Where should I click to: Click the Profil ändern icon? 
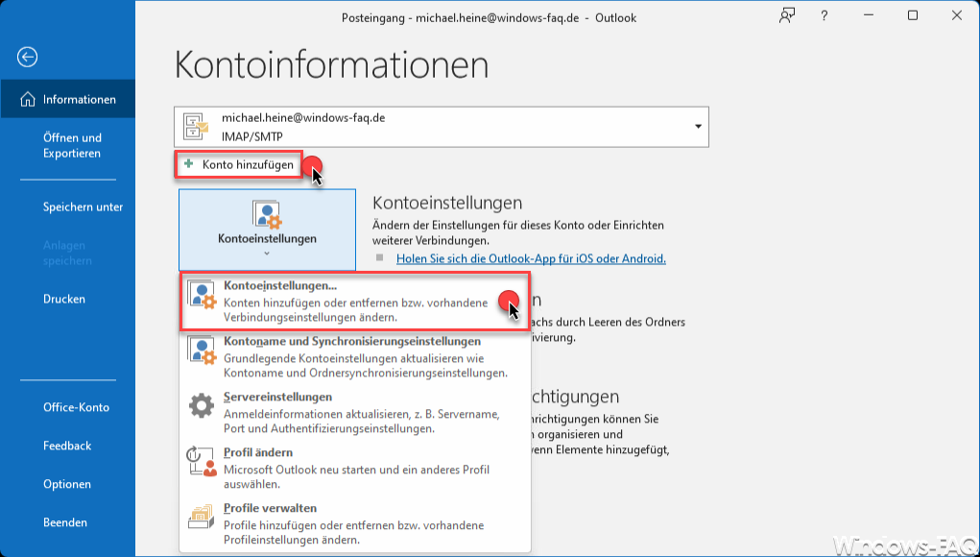[x=202, y=462]
